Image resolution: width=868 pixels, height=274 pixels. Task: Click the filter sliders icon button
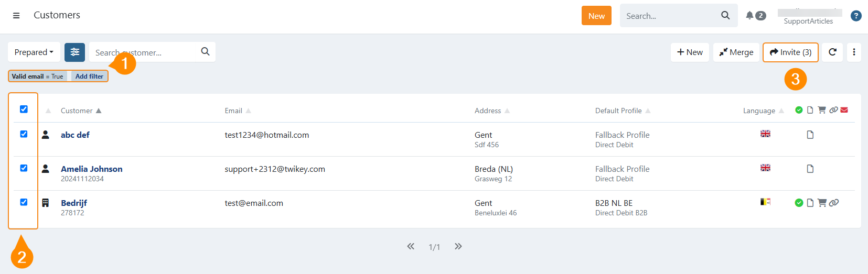[x=74, y=52]
